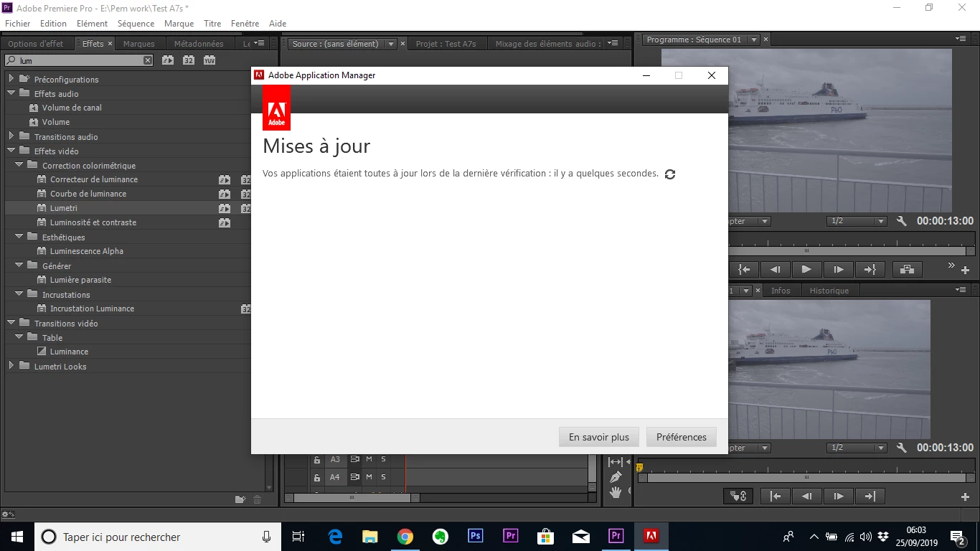
Task: Collapse the Générer folder
Action: coord(19,265)
